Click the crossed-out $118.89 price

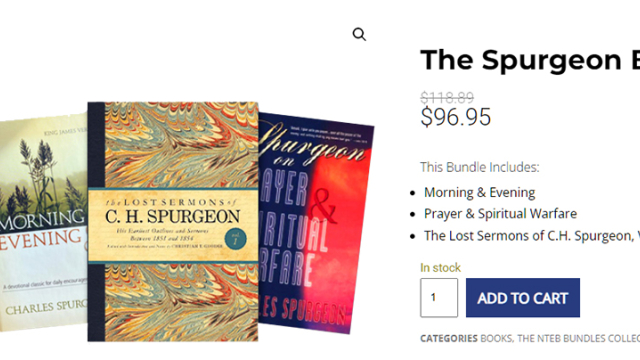pos(447,98)
